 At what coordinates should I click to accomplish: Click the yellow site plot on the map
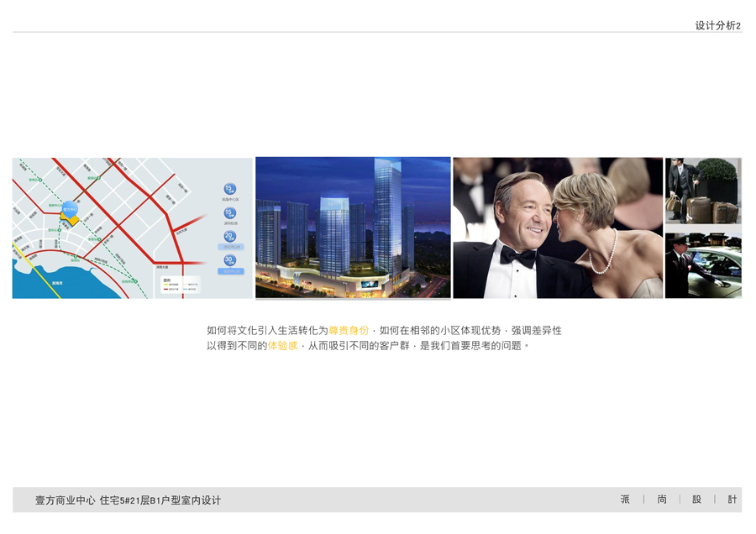click(72, 219)
